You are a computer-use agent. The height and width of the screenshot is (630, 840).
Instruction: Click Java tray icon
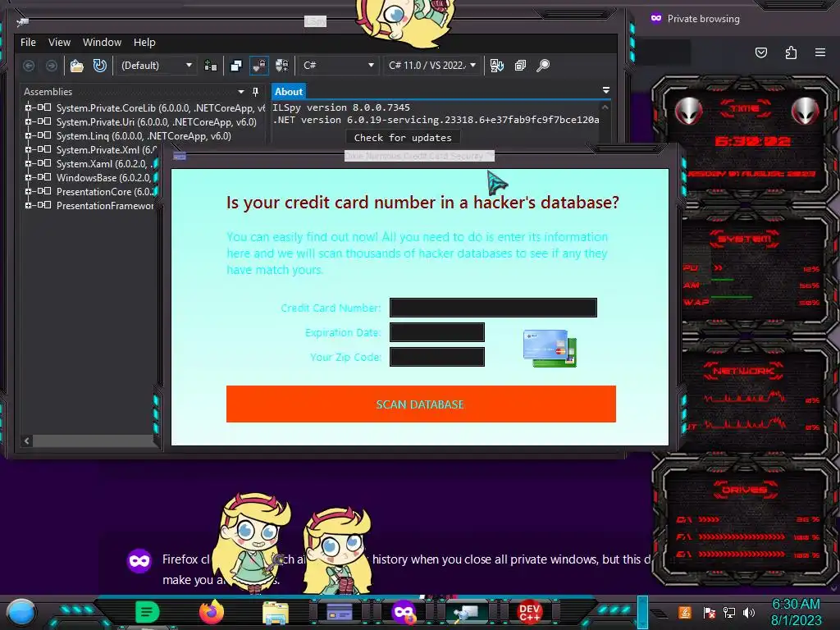point(685,612)
